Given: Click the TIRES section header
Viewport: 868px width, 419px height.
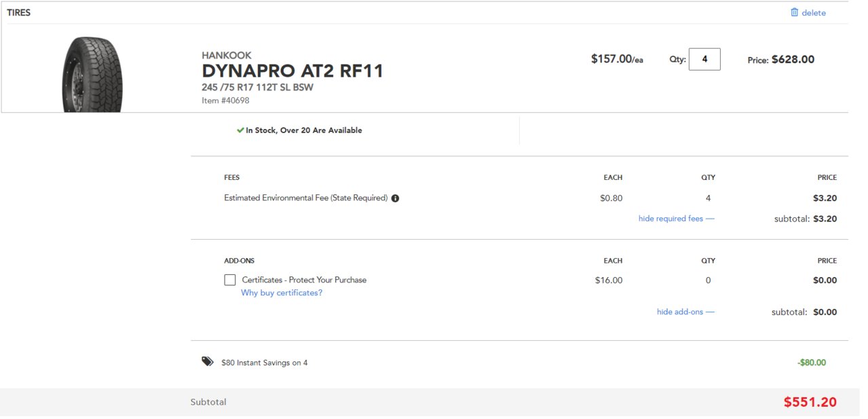Looking at the screenshot, I should pyautogui.click(x=19, y=12).
